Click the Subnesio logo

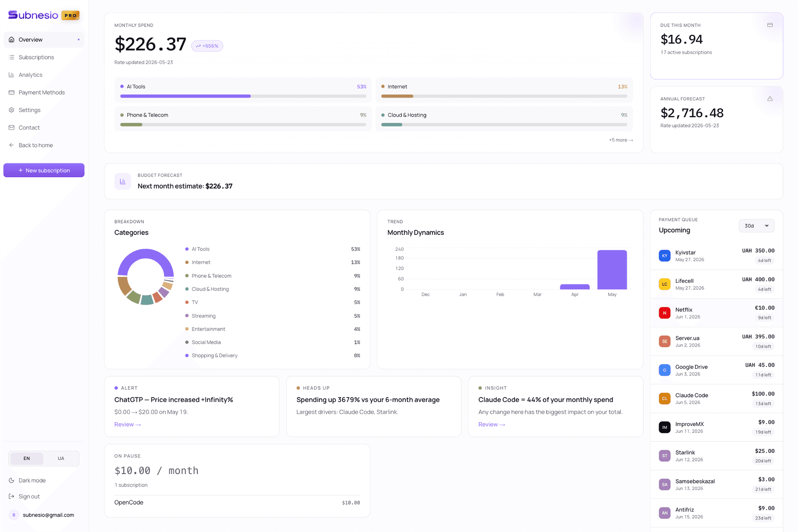(33, 15)
